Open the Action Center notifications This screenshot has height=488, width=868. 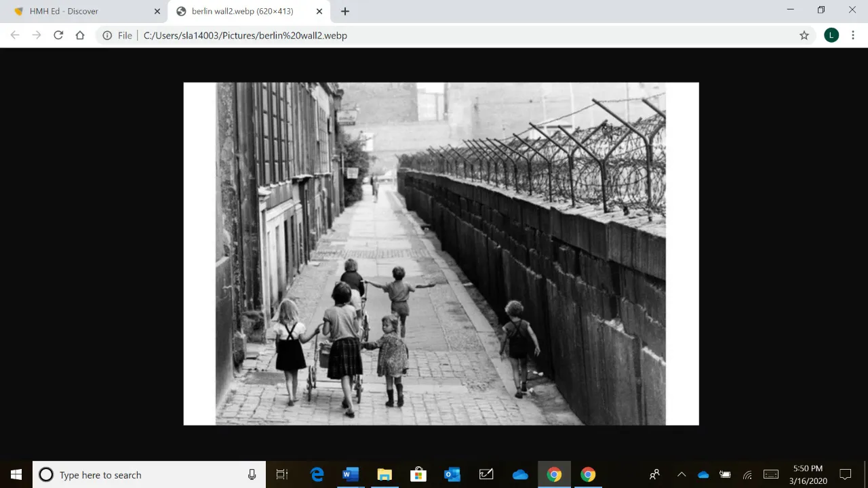coord(846,474)
